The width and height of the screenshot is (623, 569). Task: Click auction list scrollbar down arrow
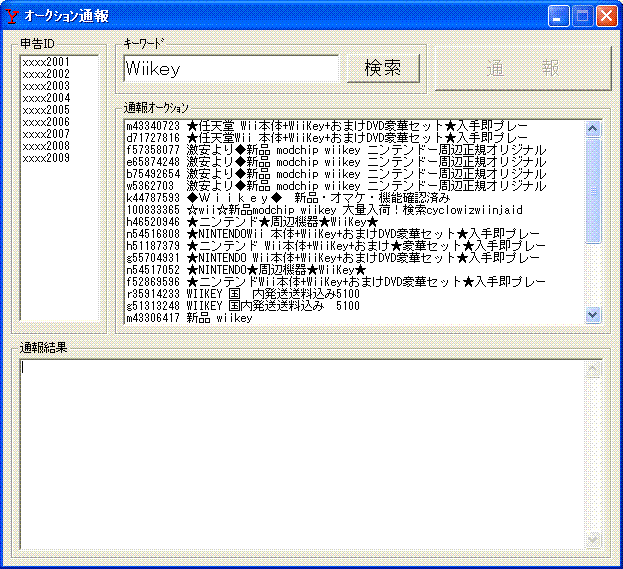pyautogui.click(x=593, y=315)
